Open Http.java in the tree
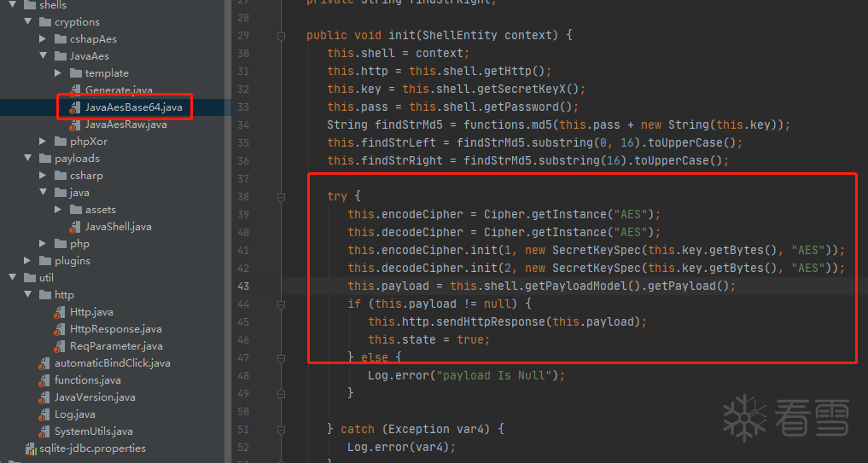The width and height of the screenshot is (868, 463). point(91,312)
